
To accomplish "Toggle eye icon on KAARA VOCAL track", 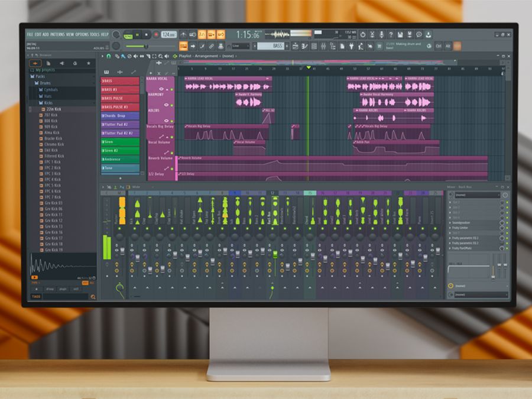I will pos(161,89).
